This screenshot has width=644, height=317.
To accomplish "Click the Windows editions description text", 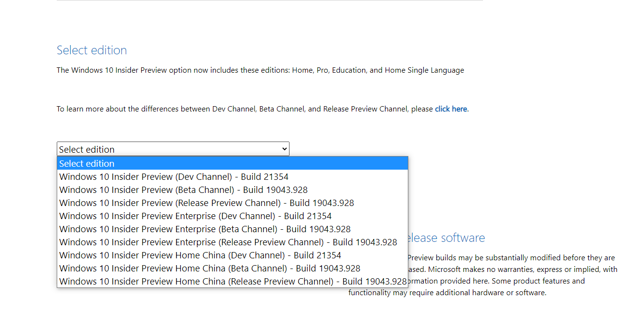I will tap(260, 70).
